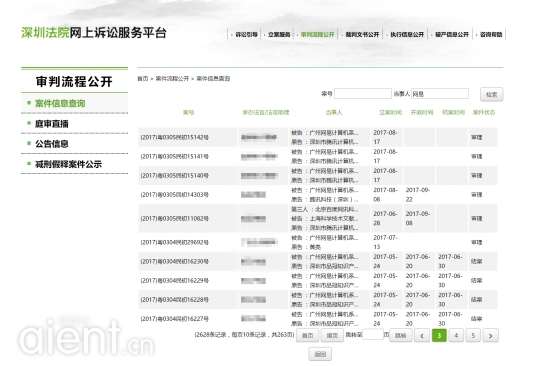This screenshot has height=366, width=554.
Task: Click the 2017-07-13 filing date of case 29692
Action: click(x=385, y=242)
